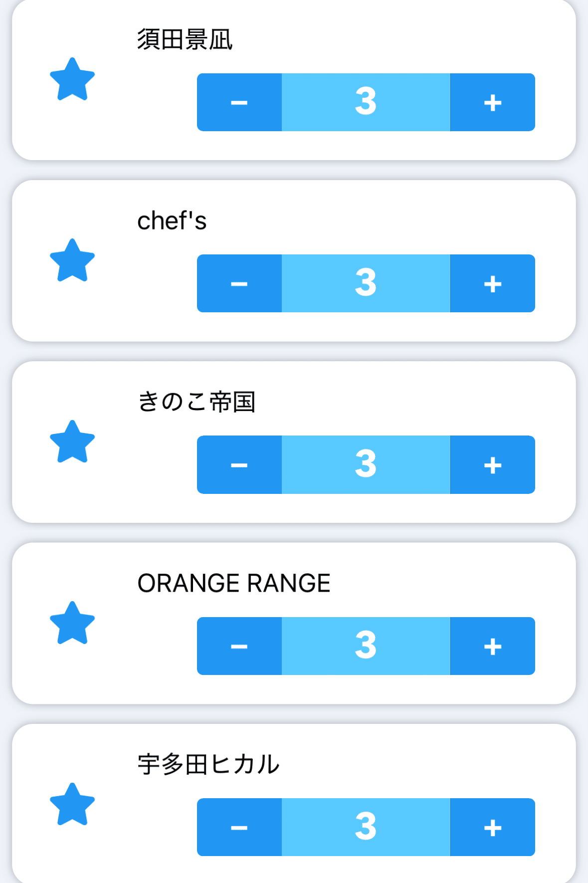Increase the 宇多田ヒカル count

492,827
